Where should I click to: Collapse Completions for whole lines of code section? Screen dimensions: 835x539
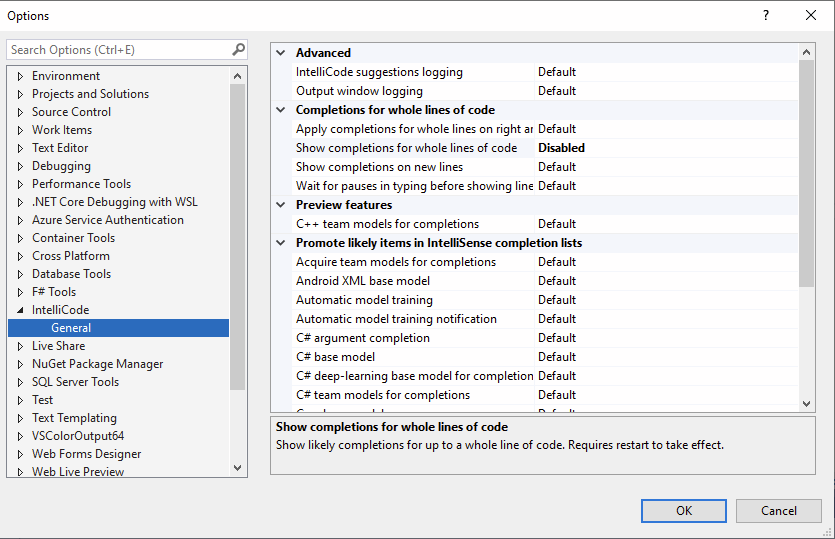click(281, 110)
